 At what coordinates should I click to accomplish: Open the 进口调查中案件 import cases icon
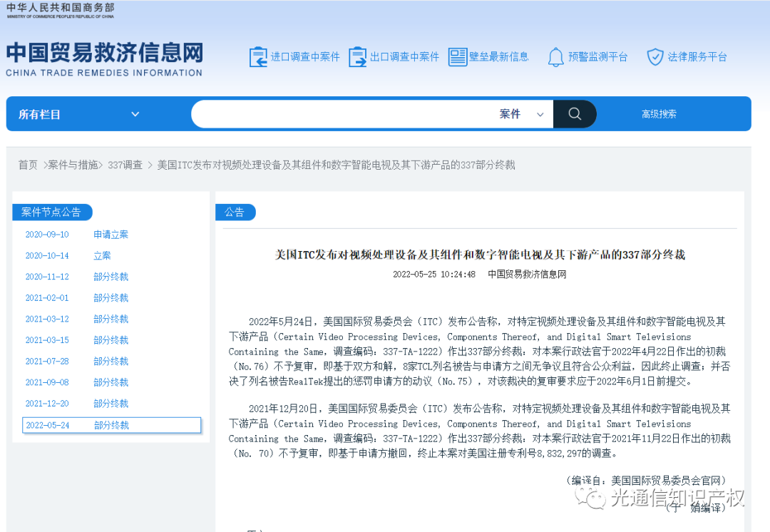[258, 57]
